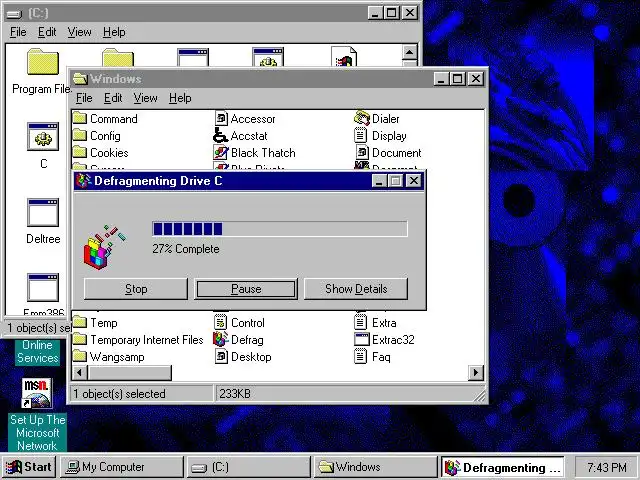The height and width of the screenshot is (480, 640).
Task: Switch to Defragmenting taskbar button
Action: tap(502, 467)
